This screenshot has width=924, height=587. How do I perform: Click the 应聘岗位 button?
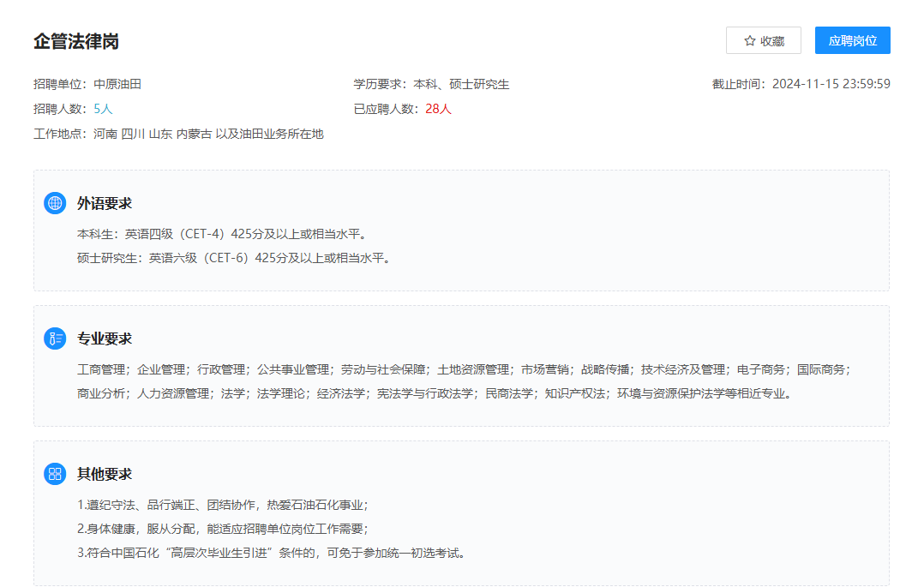pos(852,39)
